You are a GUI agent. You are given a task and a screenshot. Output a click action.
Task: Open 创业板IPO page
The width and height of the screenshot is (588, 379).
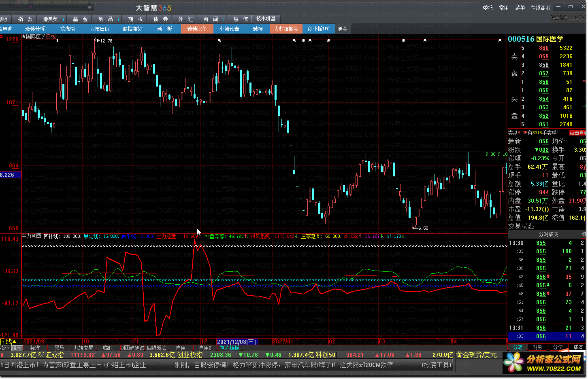coord(318,29)
